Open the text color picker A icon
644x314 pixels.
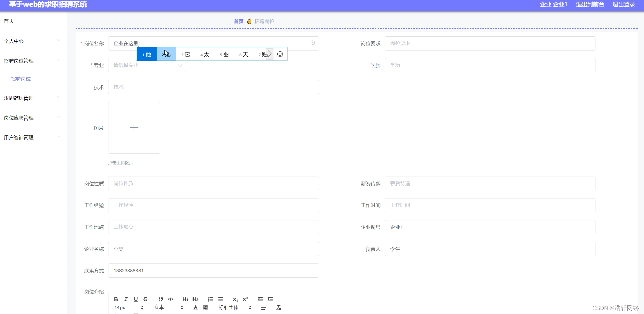point(195,307)
